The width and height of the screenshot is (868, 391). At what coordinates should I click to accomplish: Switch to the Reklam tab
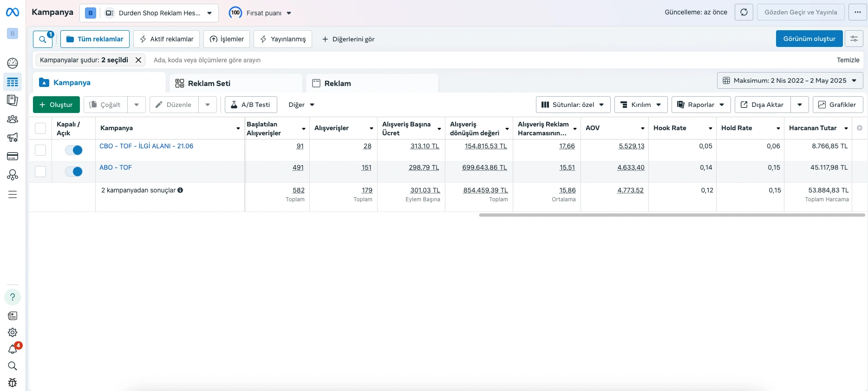[338, 84]
